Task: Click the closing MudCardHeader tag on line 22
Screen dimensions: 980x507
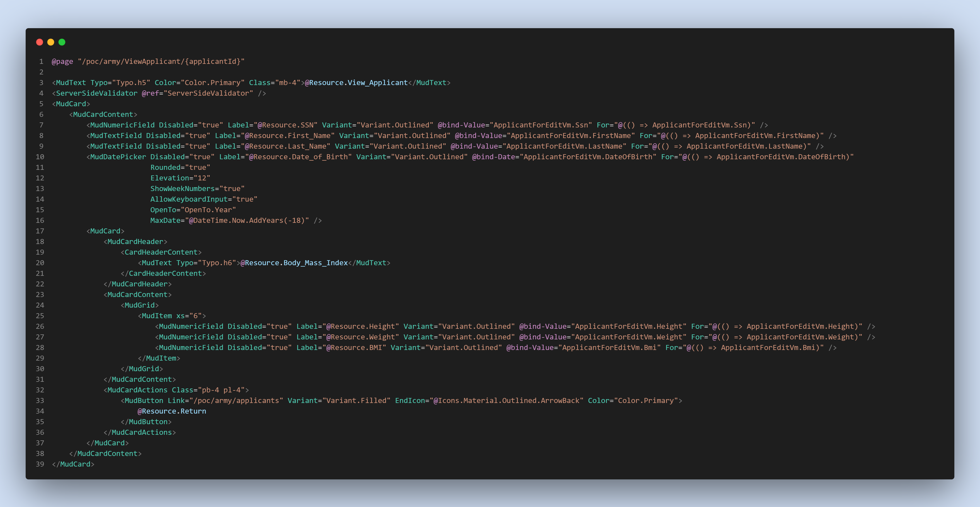Action: pos(138,284)
